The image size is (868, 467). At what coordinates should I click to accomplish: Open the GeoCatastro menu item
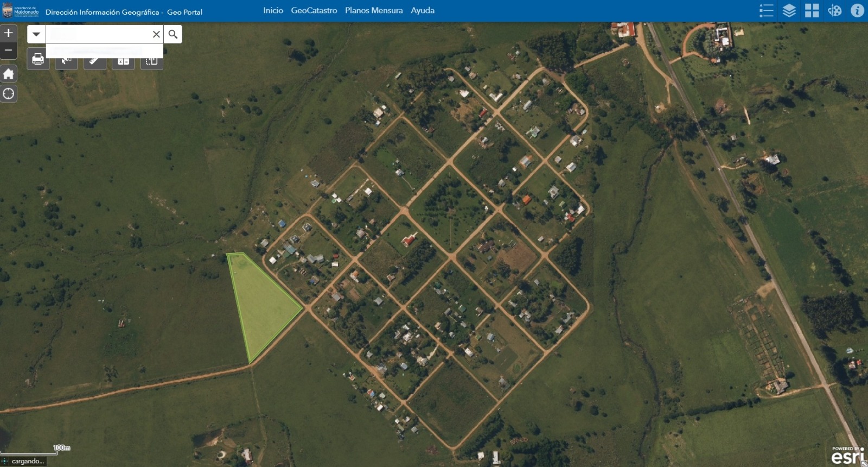pyautogui.click(x=314, y=10)
